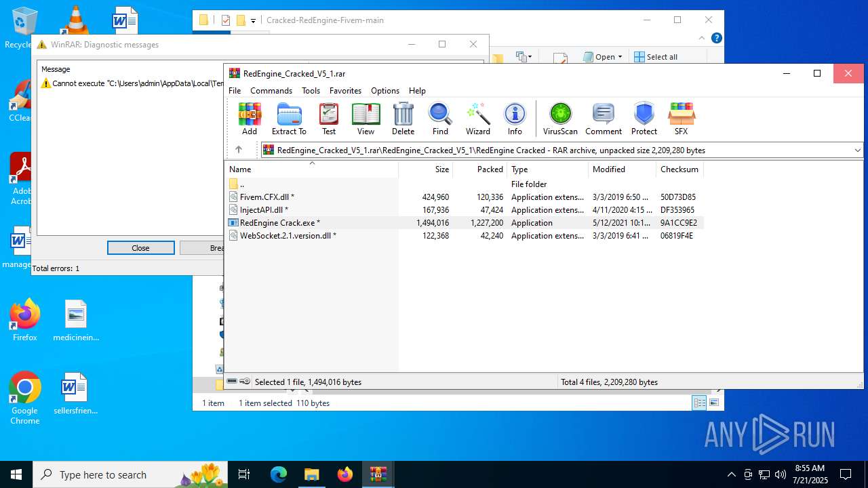The width and height of the screenshot is (868, 488).
Task: Click the key icon in WinRAR status bar
Action: pos(245,382)
